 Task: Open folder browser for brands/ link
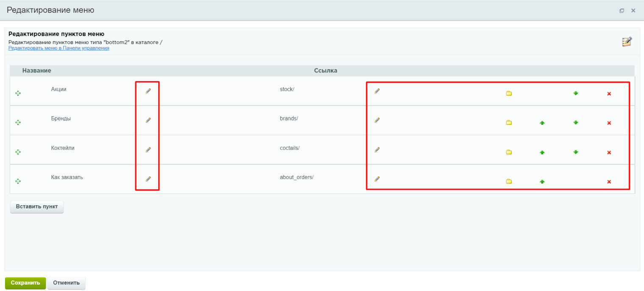[x=509, y=123]
